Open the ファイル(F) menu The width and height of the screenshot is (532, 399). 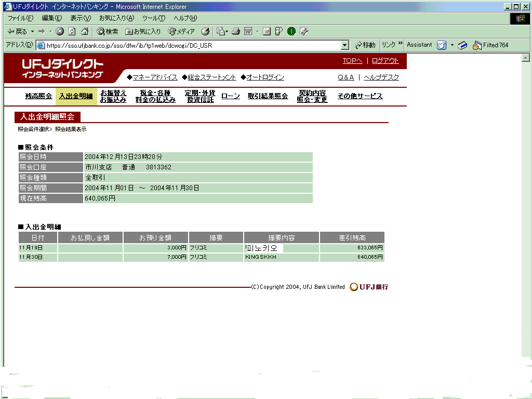tap(20, 18)
